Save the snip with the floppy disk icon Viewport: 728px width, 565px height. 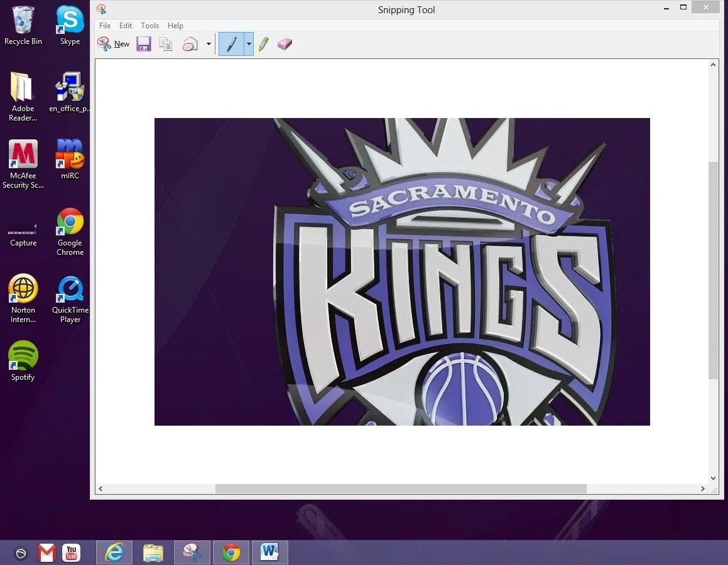tap(143, 44)
